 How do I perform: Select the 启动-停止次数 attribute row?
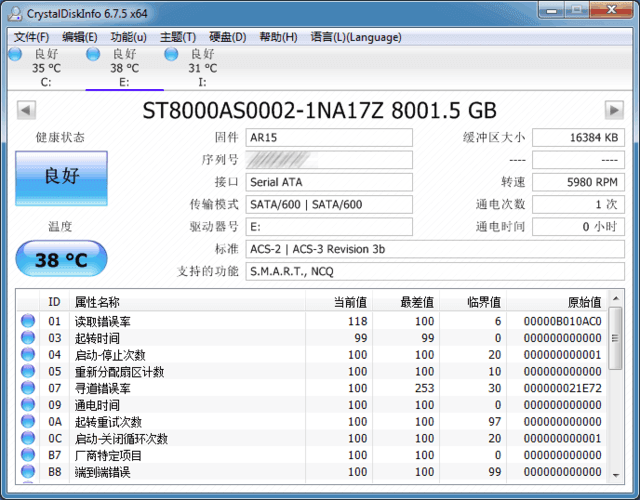(312, 355)
